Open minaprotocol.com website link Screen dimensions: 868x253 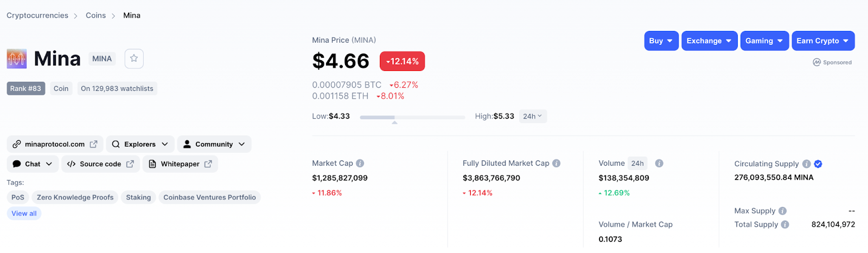(55, 144)
